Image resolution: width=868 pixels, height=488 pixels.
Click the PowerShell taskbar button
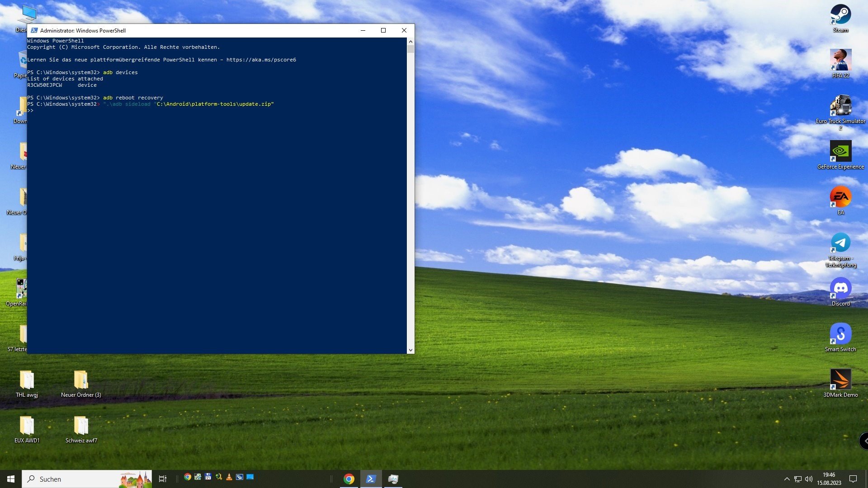point(371,479)
